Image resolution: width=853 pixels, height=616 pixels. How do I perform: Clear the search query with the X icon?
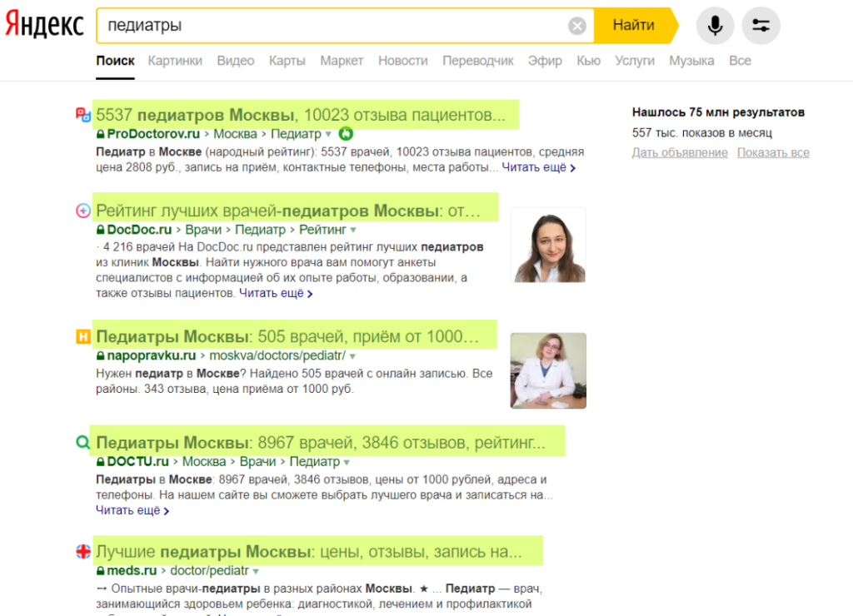tap(576, 26)
